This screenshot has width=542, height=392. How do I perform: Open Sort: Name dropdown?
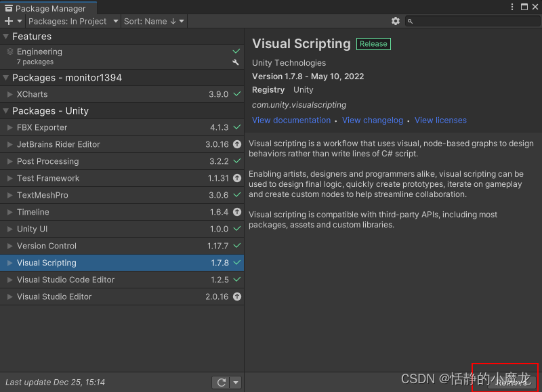[154, 22]
